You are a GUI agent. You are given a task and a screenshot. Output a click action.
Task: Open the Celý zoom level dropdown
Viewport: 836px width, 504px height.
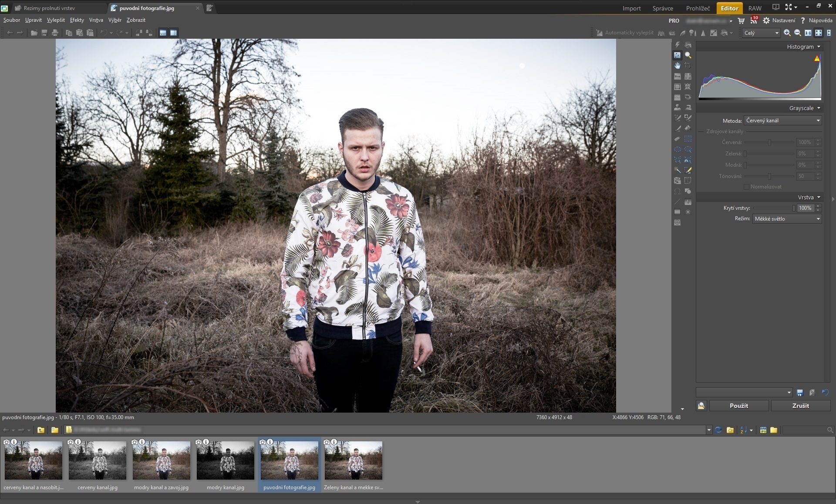(x=761, y=33)
